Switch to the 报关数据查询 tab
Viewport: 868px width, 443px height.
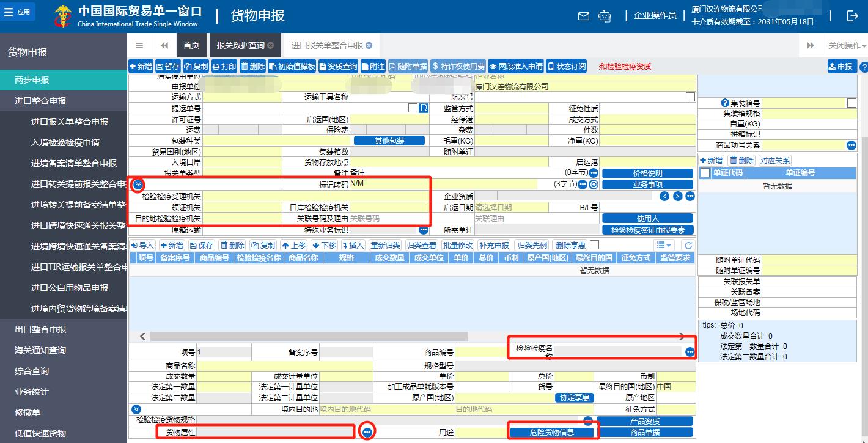click(x=241, y=45)
